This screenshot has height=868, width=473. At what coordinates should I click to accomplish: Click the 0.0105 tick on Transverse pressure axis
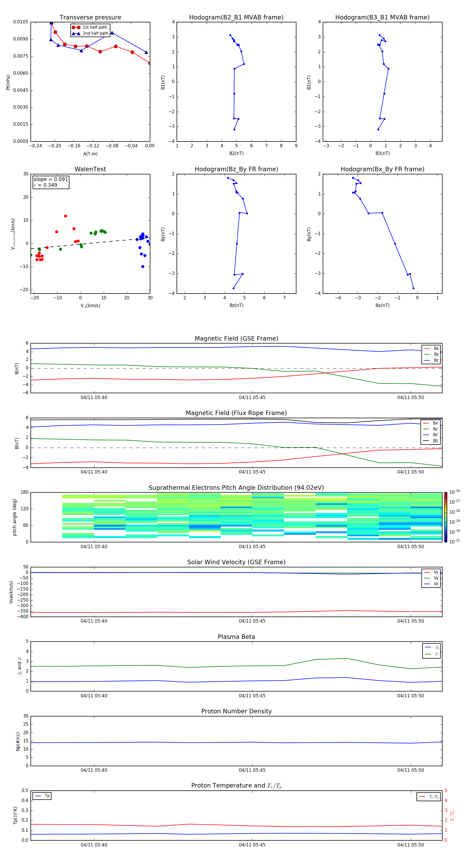click(20, 22)
